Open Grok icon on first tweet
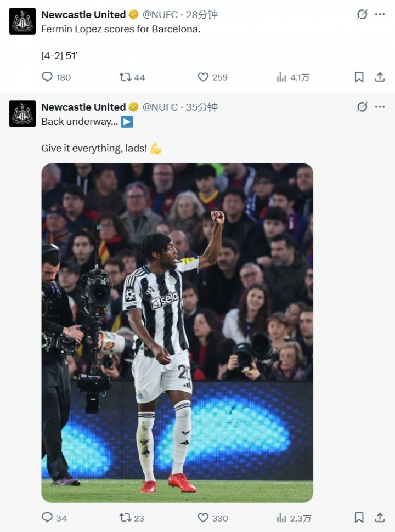The width and height of the screenshot is (395, 532). 362,14
